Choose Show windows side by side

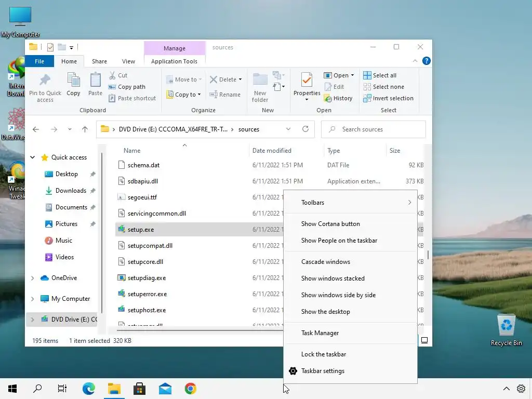(x=350, y=295)
